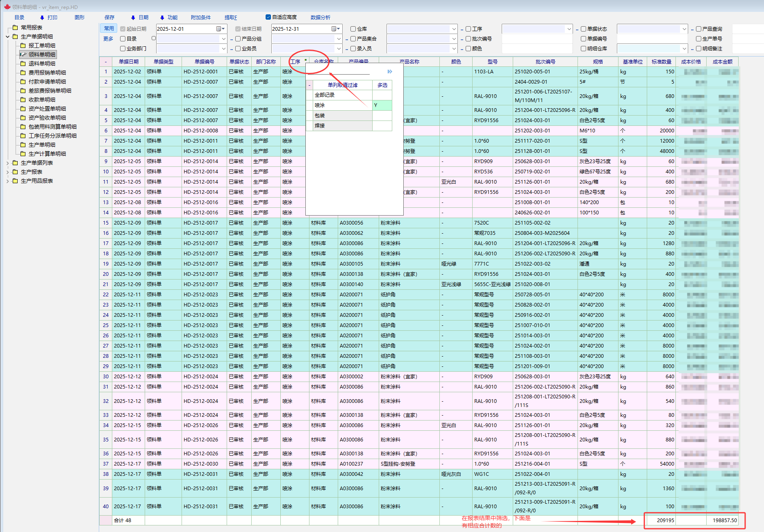Enable the 仓库 filter checkbox
The width and height of the screenshot is (764, 532).
pyautogui.click(x=353, y=29)
